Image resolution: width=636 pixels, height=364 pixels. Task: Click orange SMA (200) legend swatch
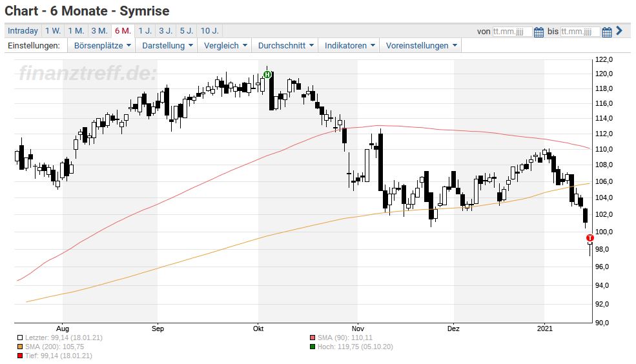(20, 347)
